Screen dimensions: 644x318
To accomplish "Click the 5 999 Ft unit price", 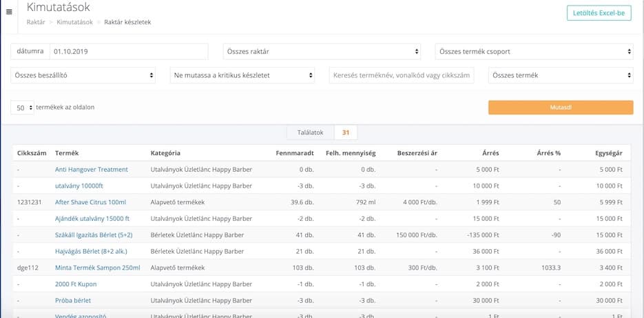I will pos(611,202).
